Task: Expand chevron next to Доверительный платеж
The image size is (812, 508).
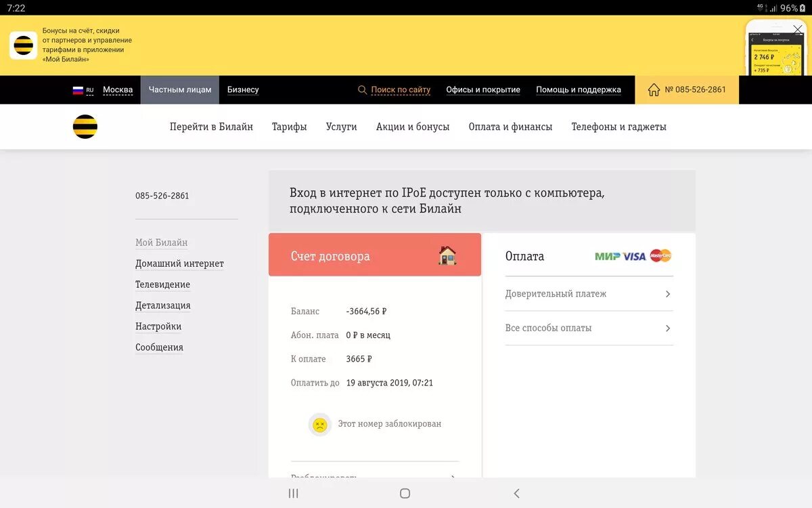Action: point(668,294)
